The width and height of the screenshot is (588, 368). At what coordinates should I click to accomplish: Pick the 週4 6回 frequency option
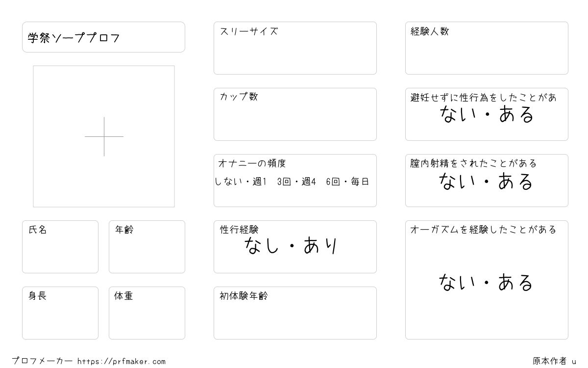(320, 182)
